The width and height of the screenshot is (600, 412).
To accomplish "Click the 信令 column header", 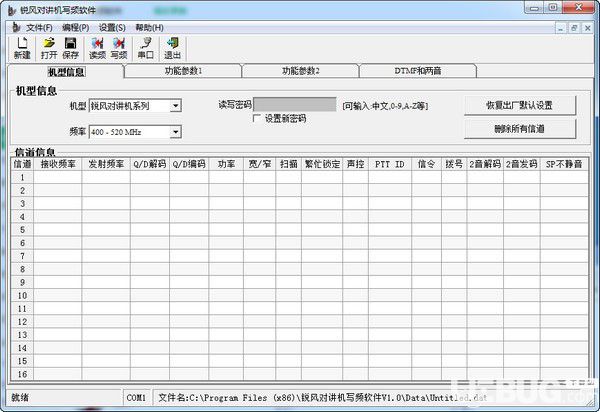I will tap(426, 164).
